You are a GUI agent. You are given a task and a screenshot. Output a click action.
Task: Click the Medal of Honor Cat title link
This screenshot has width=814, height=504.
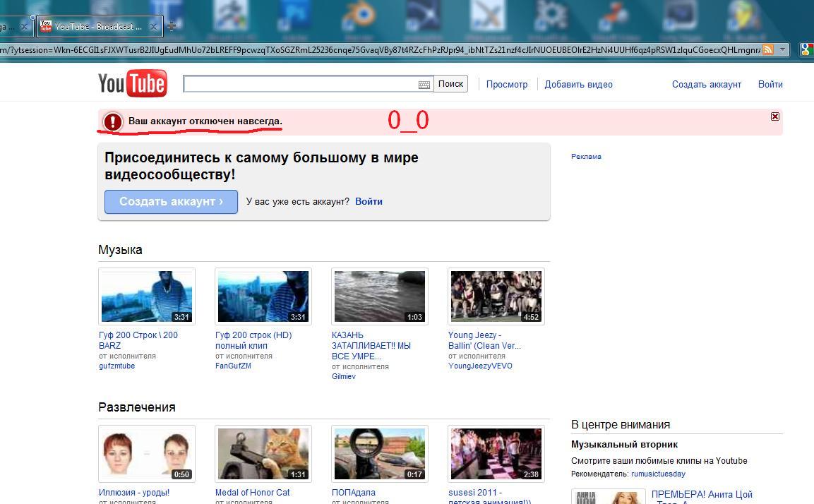click(x=252, y=493)
